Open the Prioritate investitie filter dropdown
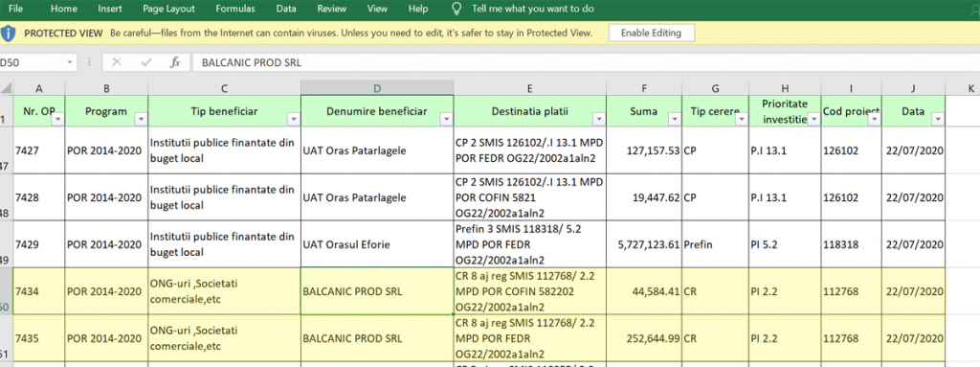The image size is (980, 367). 813,119
